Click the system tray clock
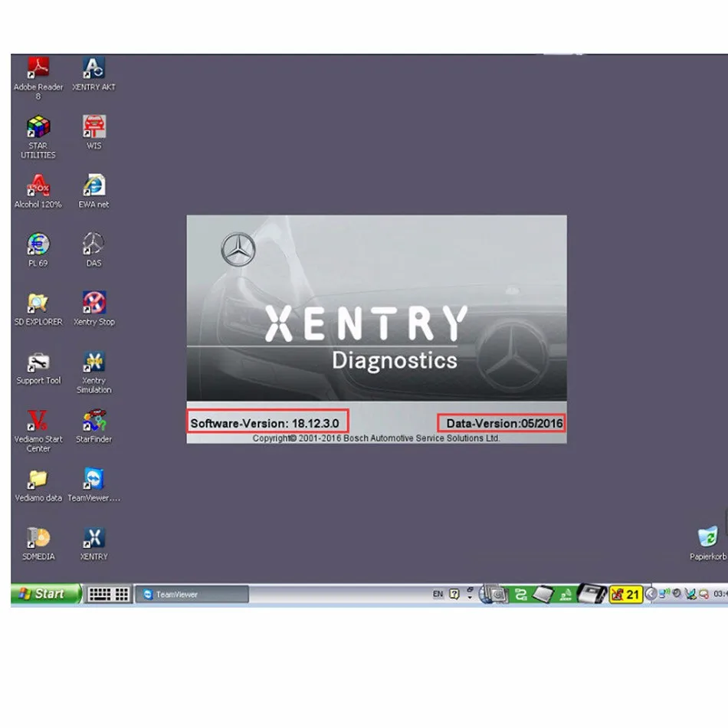This screenshot has width=728, height=728. [720, 594]
